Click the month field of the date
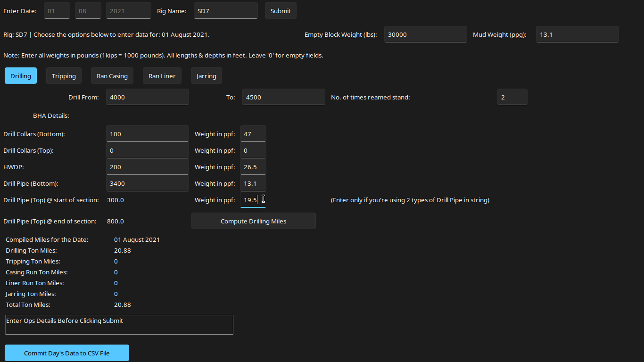644x362 pixels. click(88, 10)
